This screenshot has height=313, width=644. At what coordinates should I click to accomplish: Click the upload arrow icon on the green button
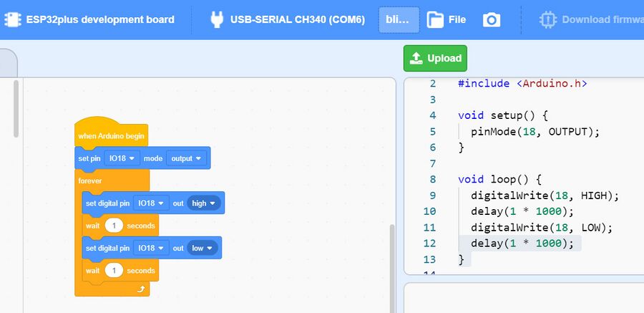[416, 59]
